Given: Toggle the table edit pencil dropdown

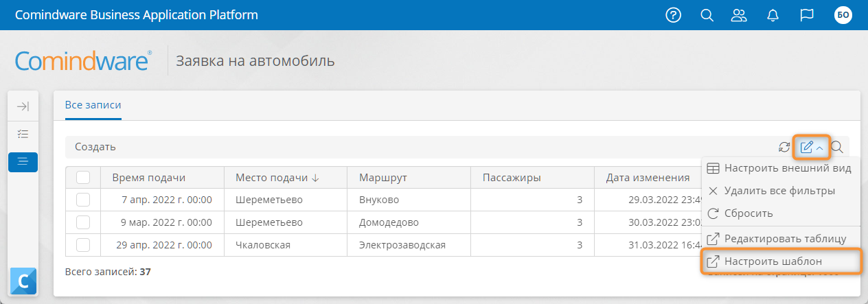Looking at the screenshot, I should coord(812,146).
